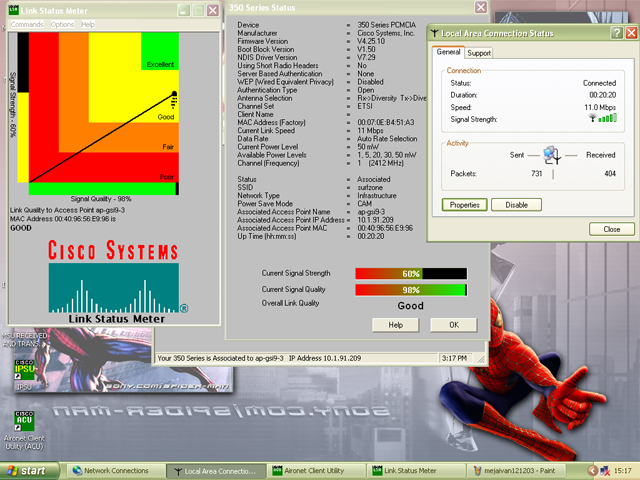
Task: Click the green signal strength bars icon
Action: [x=606, y=117]
